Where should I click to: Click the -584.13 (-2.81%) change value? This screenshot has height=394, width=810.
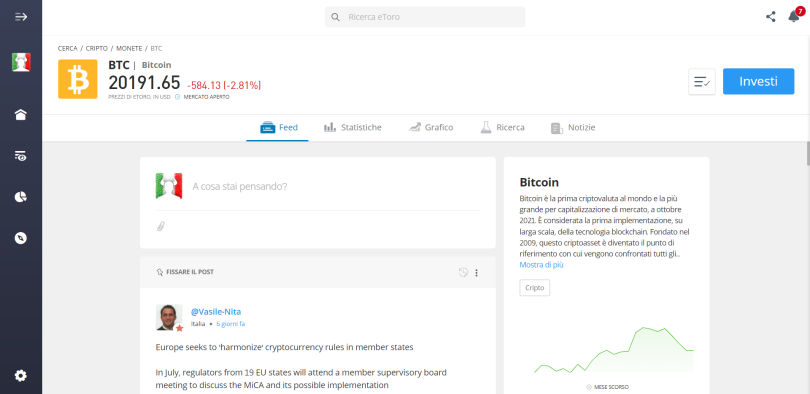(224, 85)
